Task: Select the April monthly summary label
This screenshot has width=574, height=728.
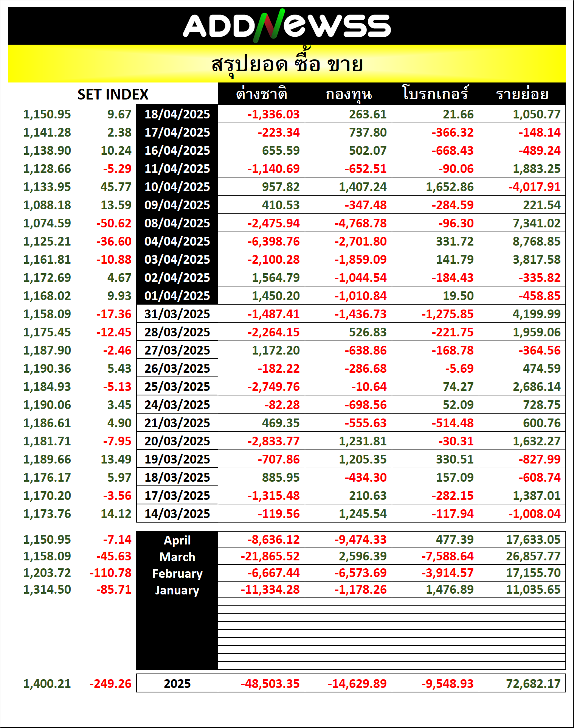Action: tap(177, 540)
